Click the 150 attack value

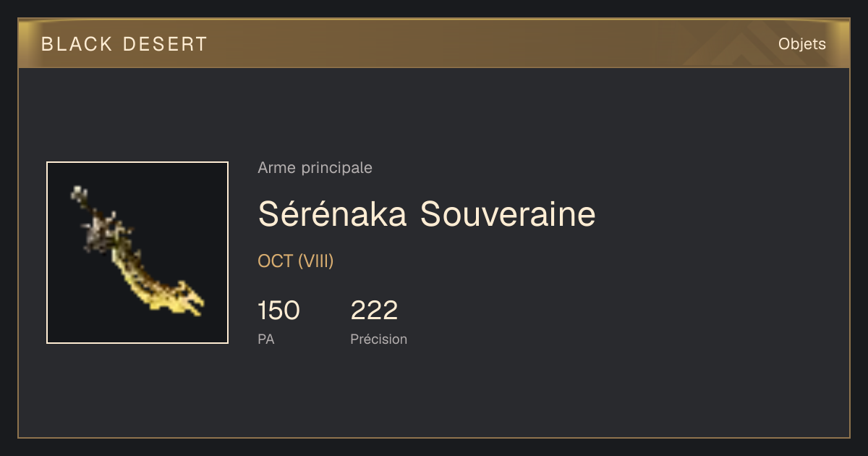click(278, 311)
